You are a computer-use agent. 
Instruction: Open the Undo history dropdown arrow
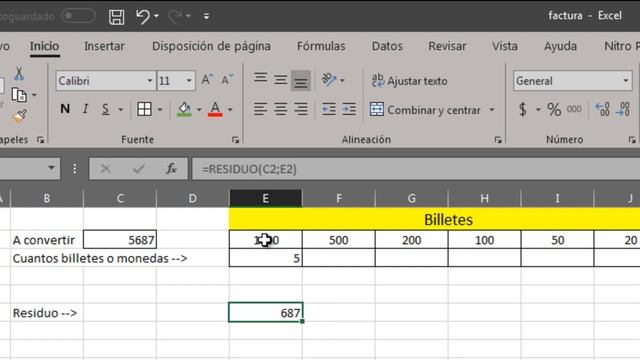point(157,16)
